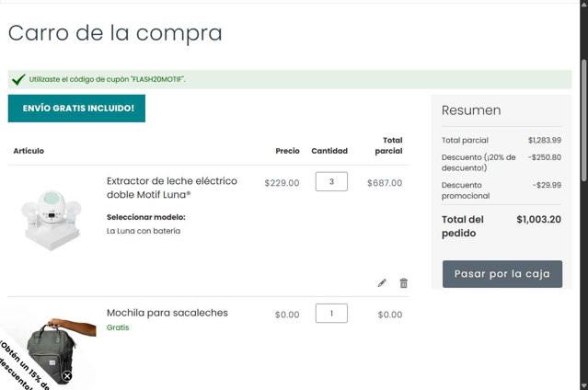Viewport: 588px width, 390px height.
Task: Click the vertical scrollbar thumb
Action: (584, 120)
